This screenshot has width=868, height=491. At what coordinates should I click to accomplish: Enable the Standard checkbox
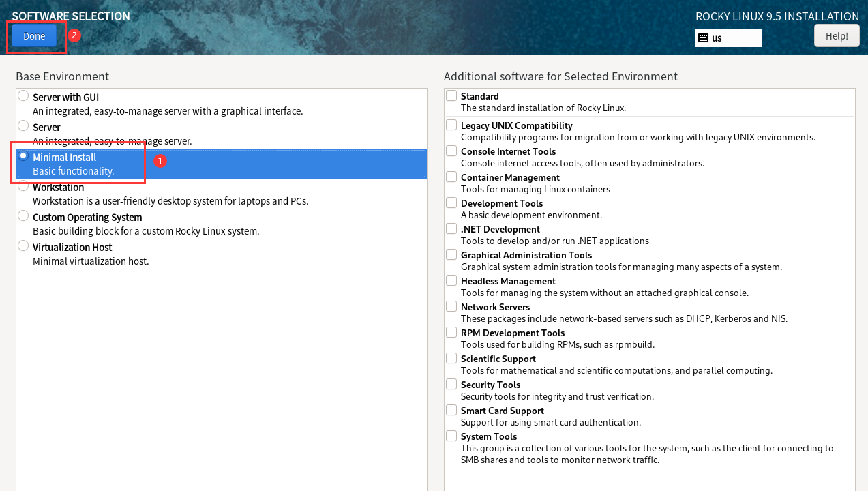(451, 95)
